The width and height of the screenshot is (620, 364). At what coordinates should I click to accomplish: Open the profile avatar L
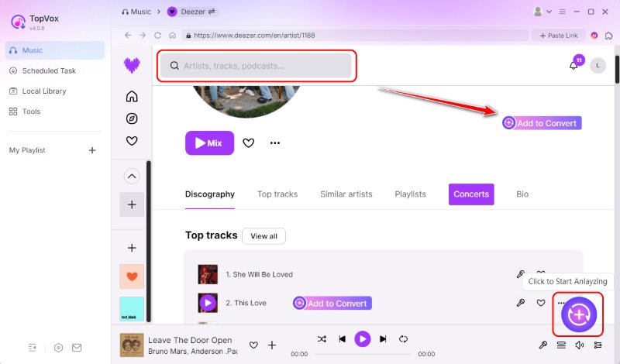coord(598,66)
